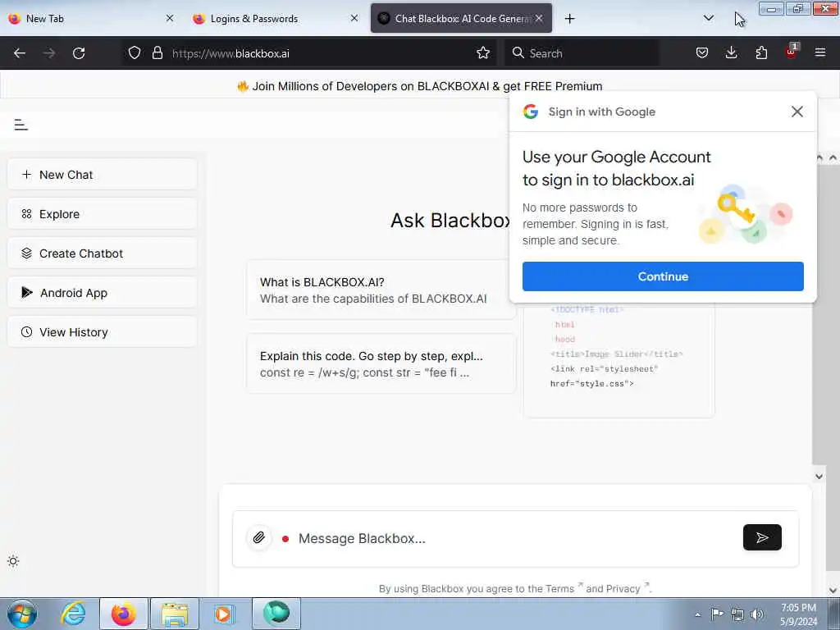This screenshot has width=840, height=630.
Task: Open the Save to Pocket icon
Action: tap(702, 53)
